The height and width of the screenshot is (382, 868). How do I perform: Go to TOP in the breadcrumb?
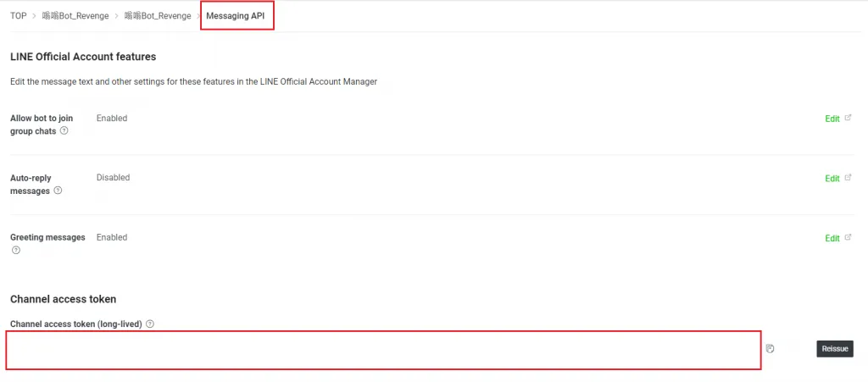coord(18,15)
